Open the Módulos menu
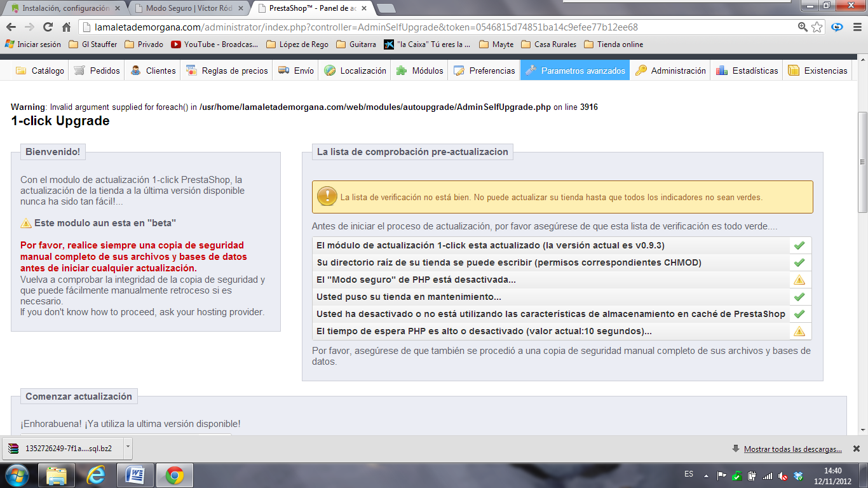Image resolution: width=868 pixels, height=488 pixels. tap(419, 71)
